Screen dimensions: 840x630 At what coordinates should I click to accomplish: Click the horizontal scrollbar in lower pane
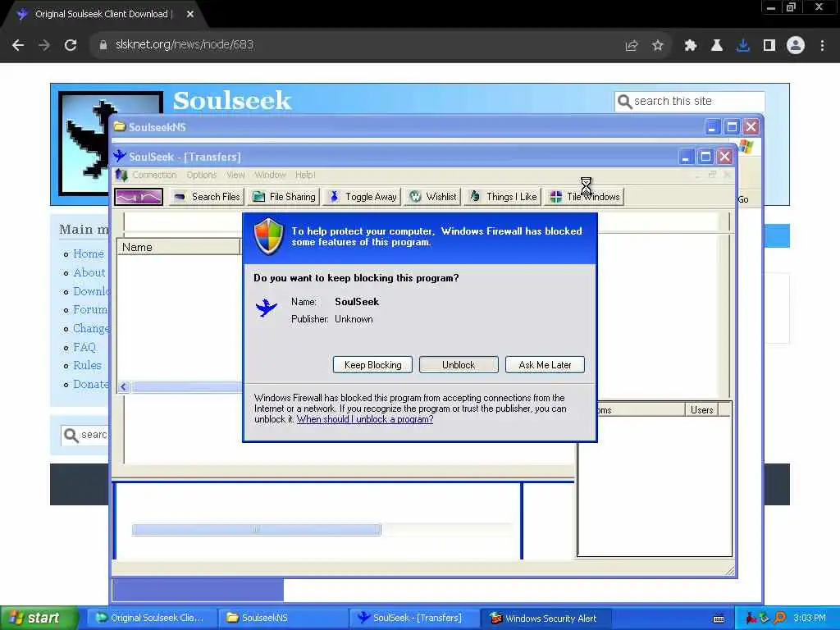(257, 530)
